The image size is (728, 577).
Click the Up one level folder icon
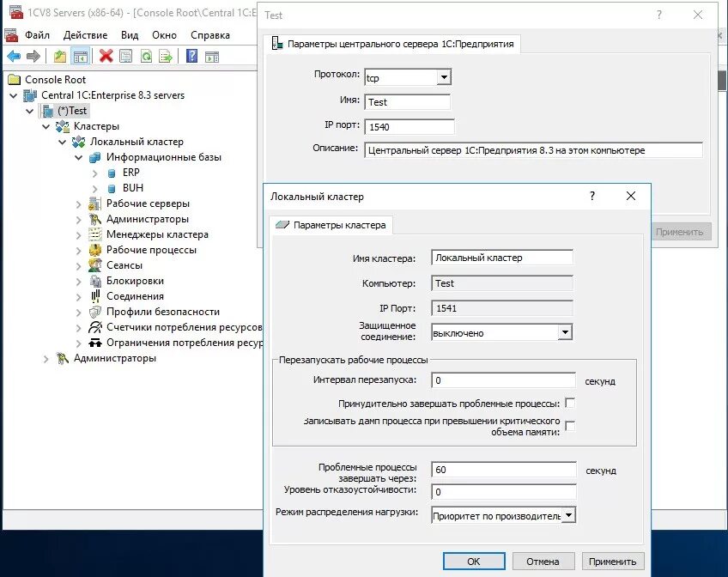59,57
